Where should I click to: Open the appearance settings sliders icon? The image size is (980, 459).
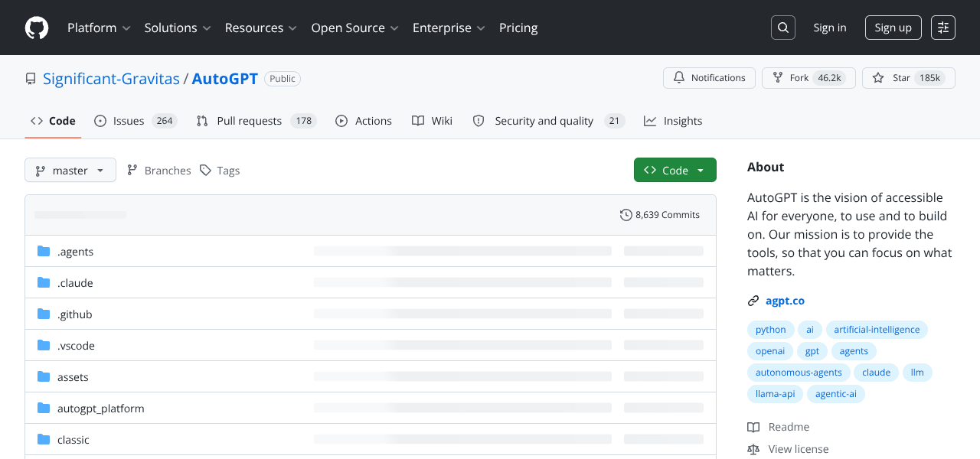pyautogui.click(x=943, y=28)
